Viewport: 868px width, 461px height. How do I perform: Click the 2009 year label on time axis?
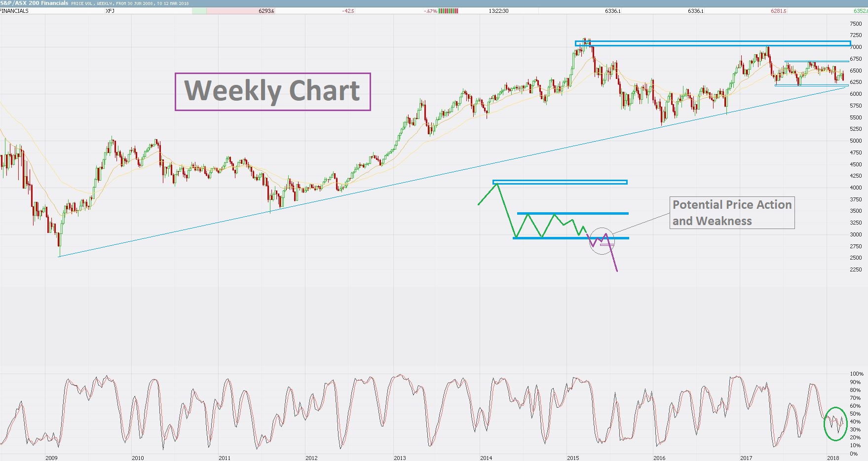(51, 458)
